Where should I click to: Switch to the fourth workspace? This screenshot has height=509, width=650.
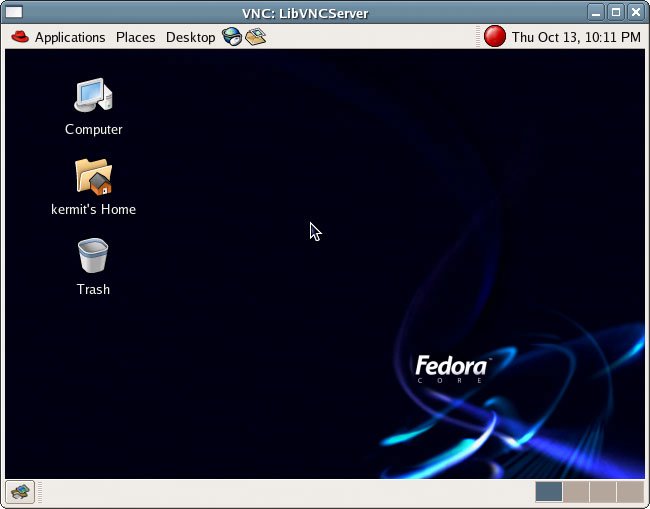[x=630, y=491]
